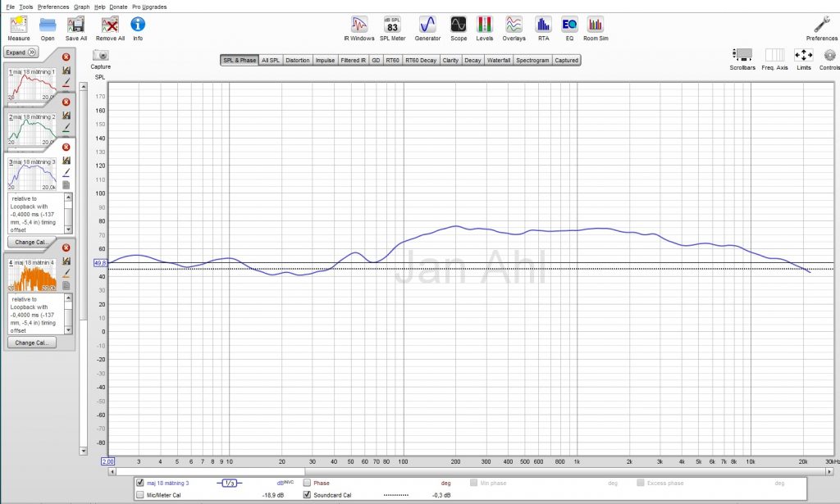This screenshot has width=840, height=504.
Task: Click the Measure icon in toolbar
Action: tap(19, 25)
